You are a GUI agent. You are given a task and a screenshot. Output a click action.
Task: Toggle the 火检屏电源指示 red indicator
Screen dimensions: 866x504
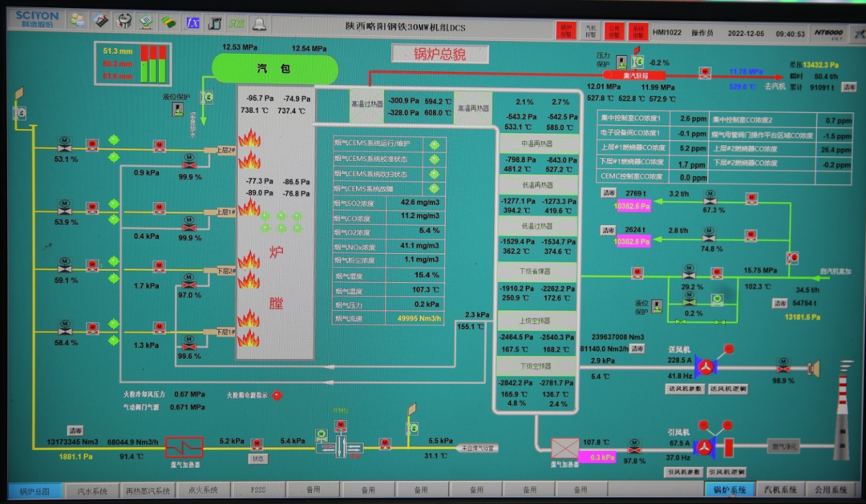point(277,395)
